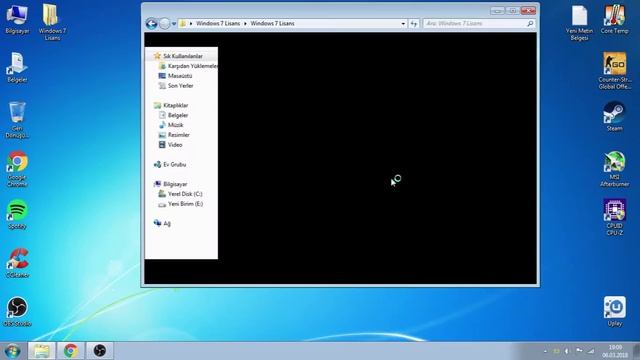Open Yeni Metin Belgesi text file
640x360 pixels.
579,22
